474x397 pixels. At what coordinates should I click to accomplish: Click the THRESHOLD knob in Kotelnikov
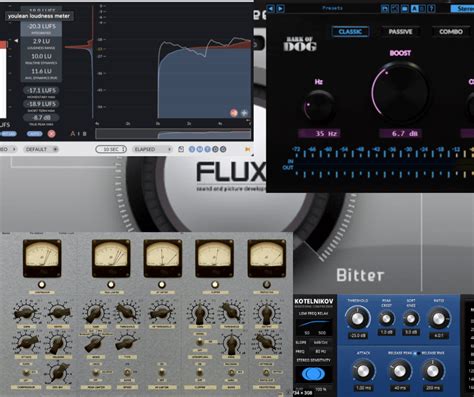click(x=357, y=318)
